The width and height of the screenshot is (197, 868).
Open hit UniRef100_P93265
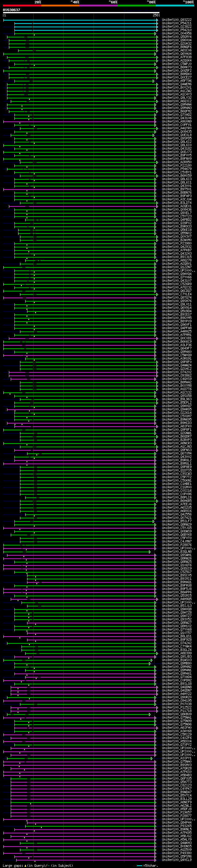[x=177, y=826]
